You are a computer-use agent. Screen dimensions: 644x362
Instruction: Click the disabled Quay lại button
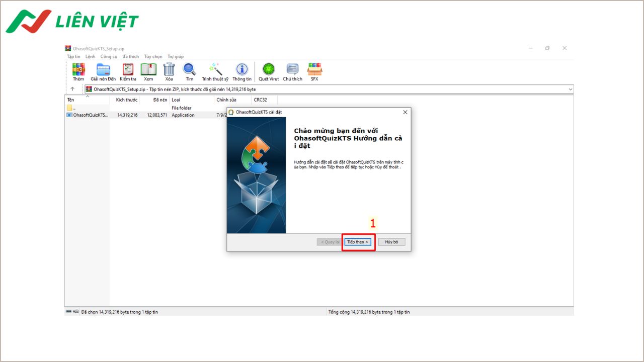(330, 242)
